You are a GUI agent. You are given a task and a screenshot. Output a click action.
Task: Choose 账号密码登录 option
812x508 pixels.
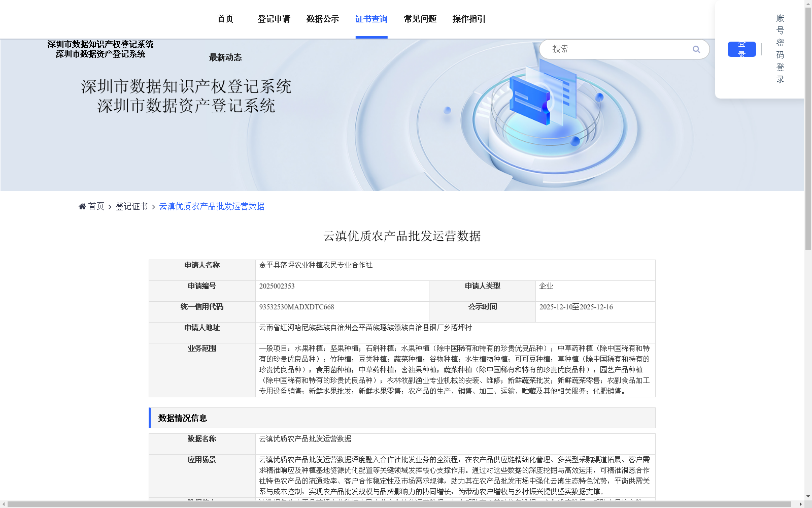(781, 49)
